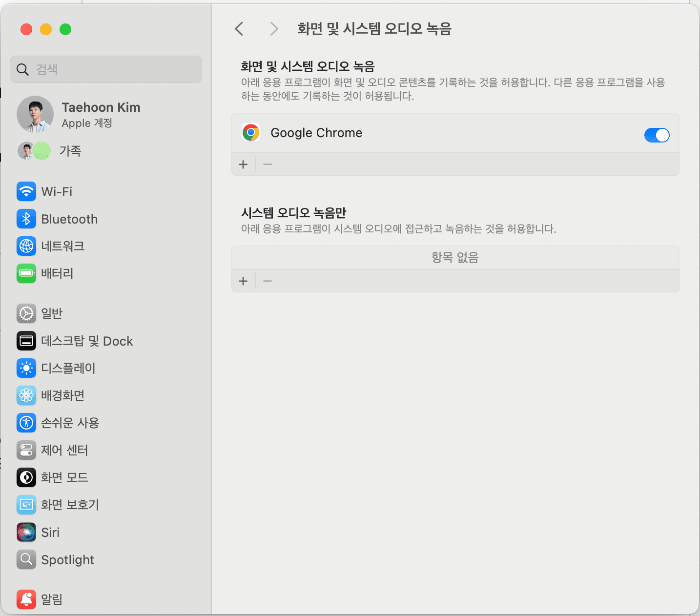700x616 pixels.
Task: Select Bluetooth in the sidebar
Action: 69,219
